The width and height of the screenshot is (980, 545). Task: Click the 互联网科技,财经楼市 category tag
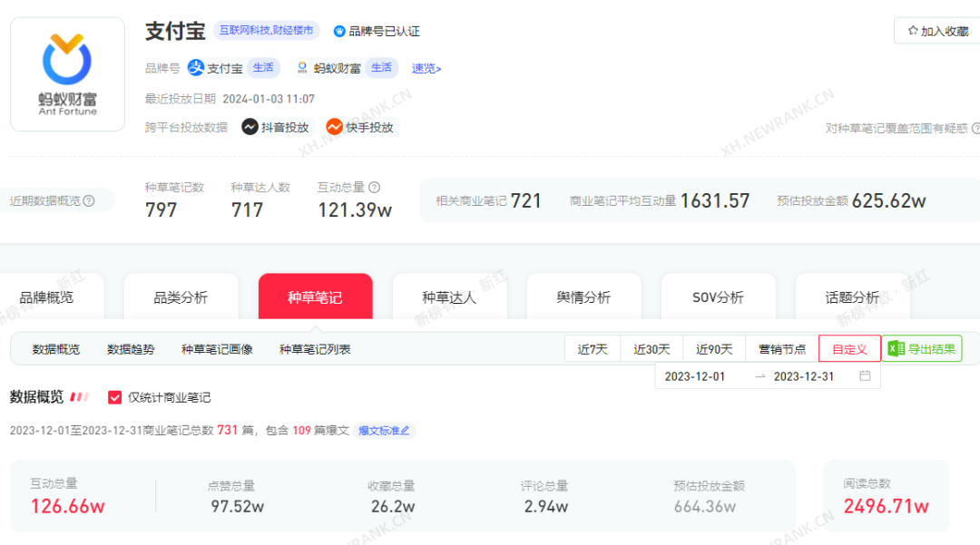(x=266, y=31)
